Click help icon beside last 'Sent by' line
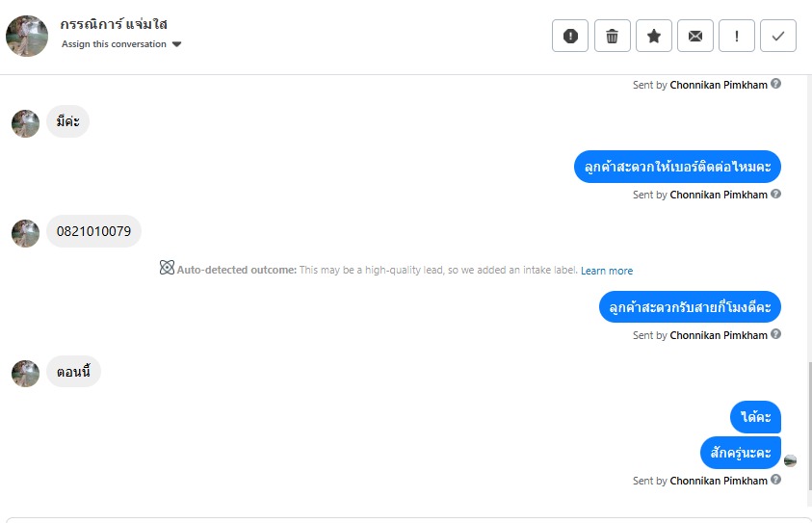The height and width of the screenshot is (523, 812). pyautogui.click(x=776, y=480)
